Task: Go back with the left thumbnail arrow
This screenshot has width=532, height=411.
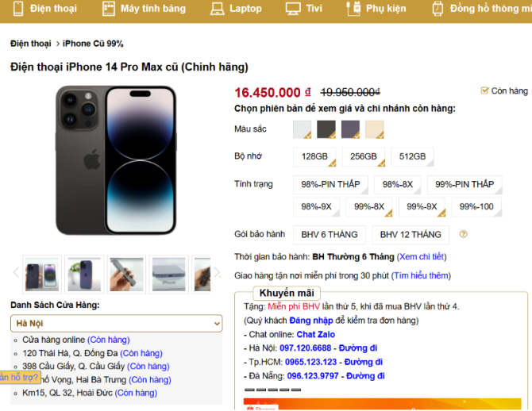Action: (16, 272)
